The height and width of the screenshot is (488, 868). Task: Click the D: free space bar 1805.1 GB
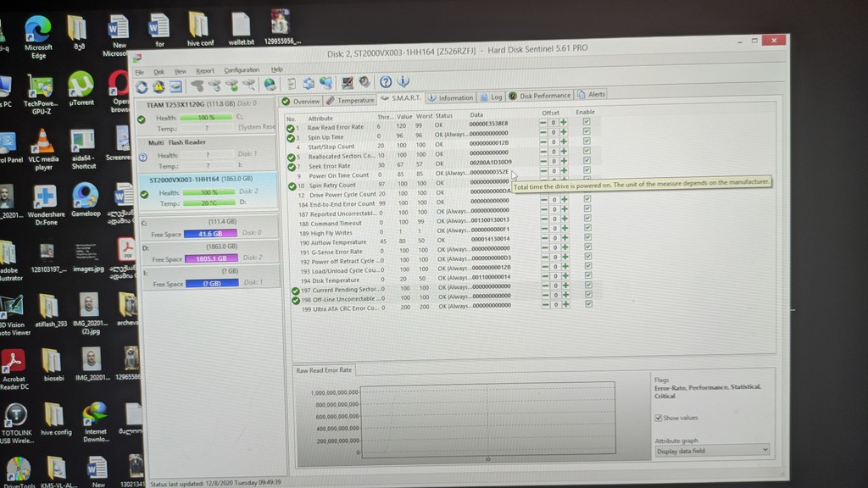211,258
